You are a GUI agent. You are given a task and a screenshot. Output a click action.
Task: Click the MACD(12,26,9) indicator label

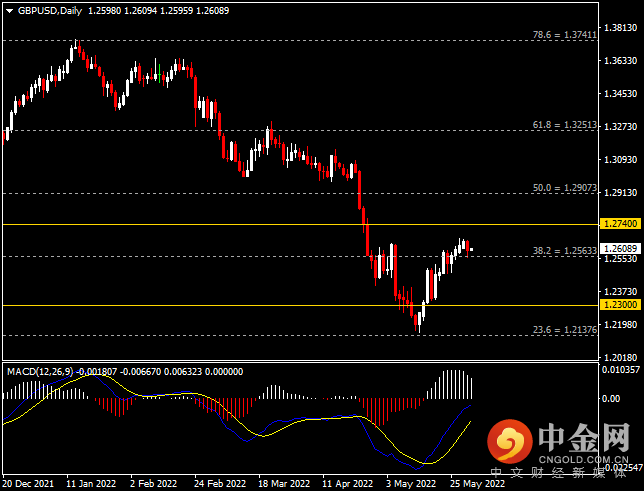(x=40, y=372)
